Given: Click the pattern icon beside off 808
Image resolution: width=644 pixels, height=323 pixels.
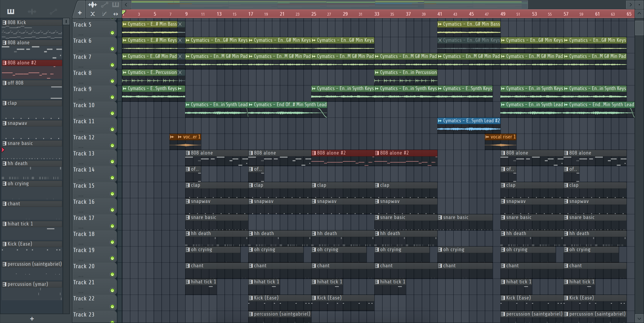Looking at the screenshot, I should point(4,83).
